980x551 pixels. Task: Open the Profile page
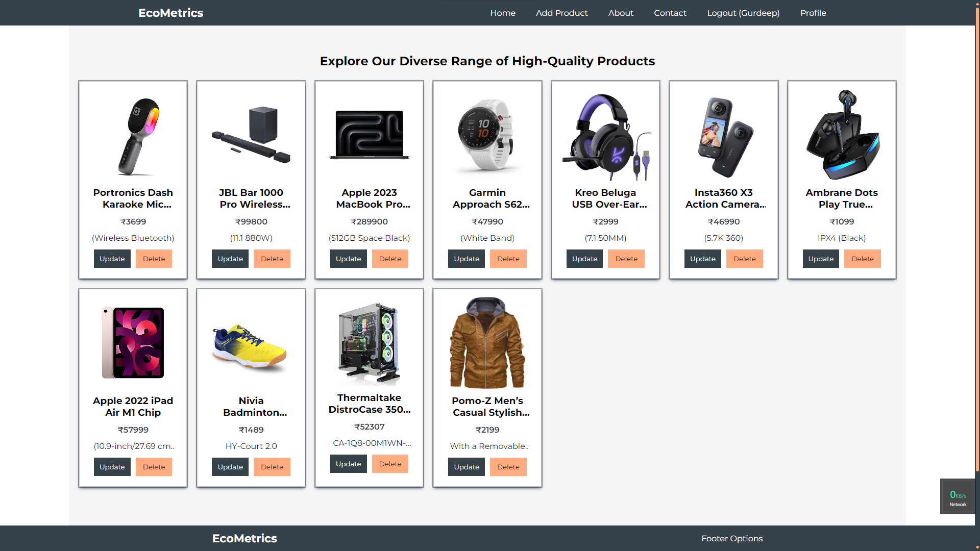pyautogui.click(x=813, y=13)
